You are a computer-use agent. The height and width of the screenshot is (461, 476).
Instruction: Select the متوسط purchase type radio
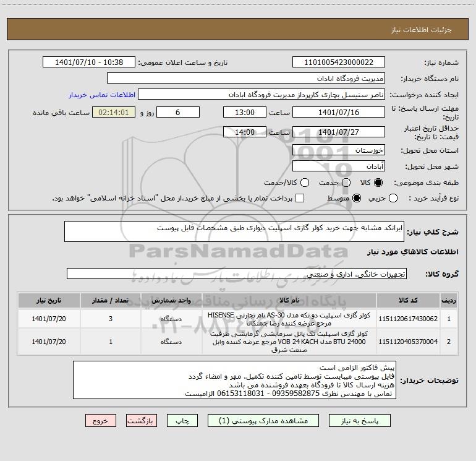point(357,198)
